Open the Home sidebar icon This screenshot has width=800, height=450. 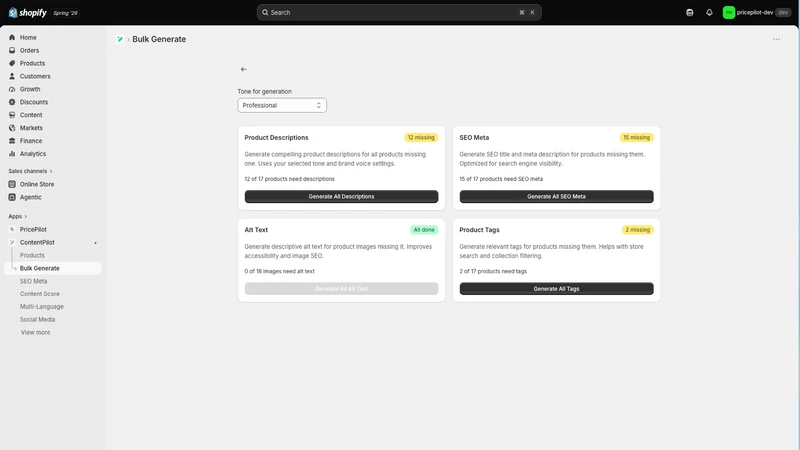coord(12,37)
